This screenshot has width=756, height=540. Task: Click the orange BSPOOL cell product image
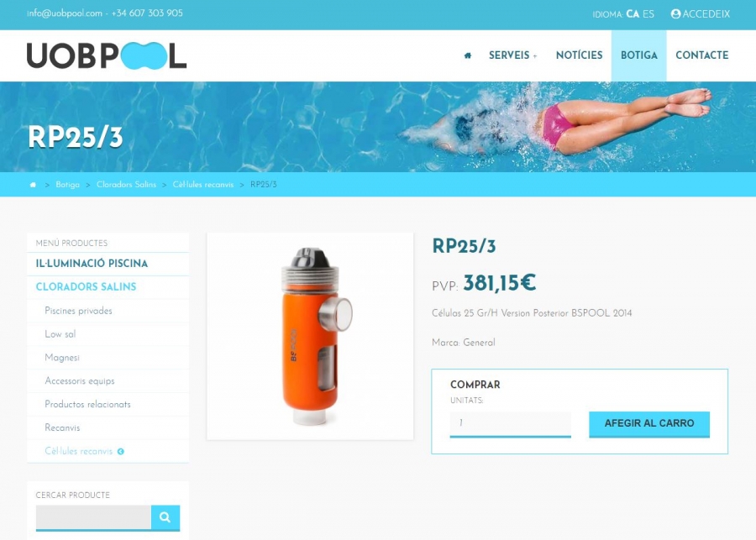(x=310, y=336)
